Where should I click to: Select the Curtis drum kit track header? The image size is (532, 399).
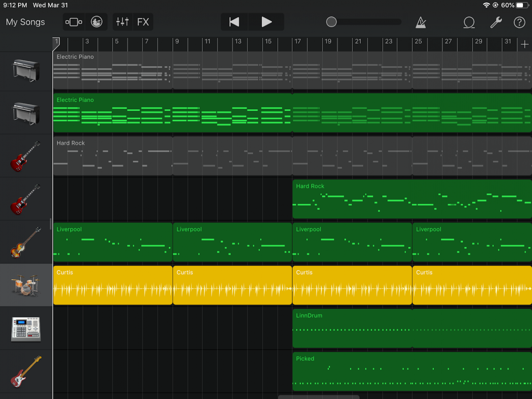pyautogui.click(x=26, y=286)
